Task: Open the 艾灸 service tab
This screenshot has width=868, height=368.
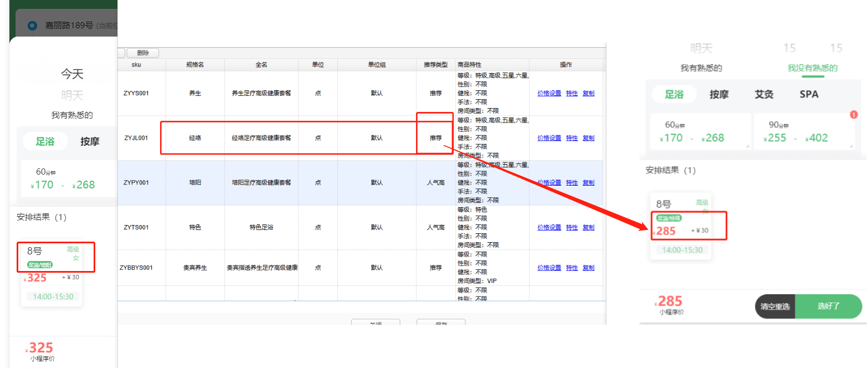Action: (764, 94)
